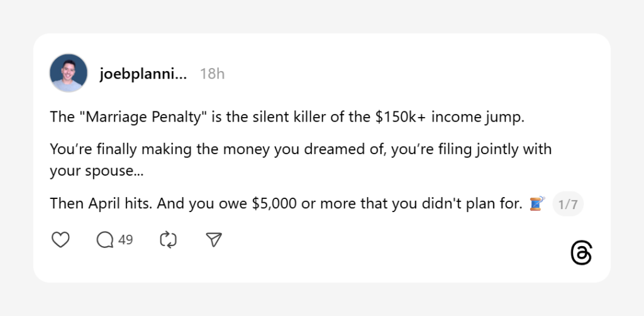
Task: Open replies via the comment bubble icon
Action: [105, 240]
